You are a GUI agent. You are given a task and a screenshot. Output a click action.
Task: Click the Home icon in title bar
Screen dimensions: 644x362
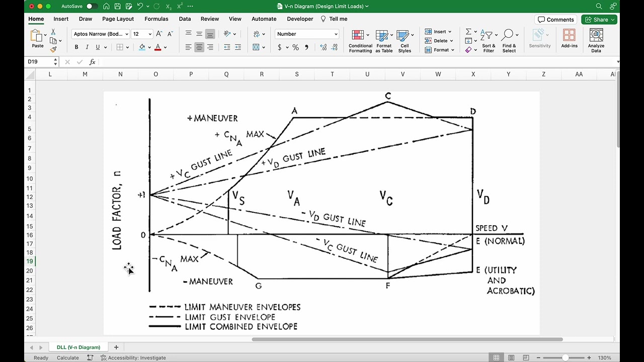pyautogui.click(x=106, y=6)
